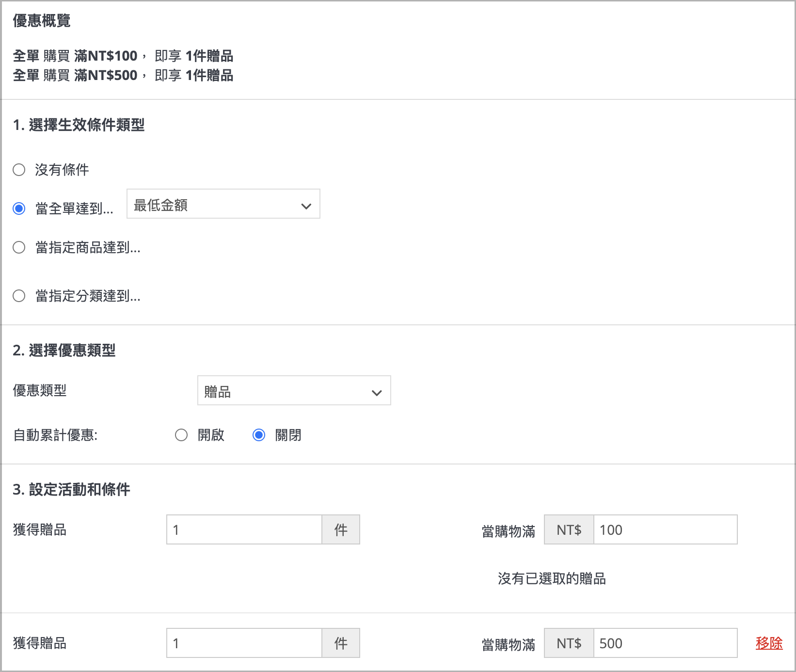Click the NT$ 100 amount input field
The height and width of the screenshot is (672, 796).
pos(666,529)
